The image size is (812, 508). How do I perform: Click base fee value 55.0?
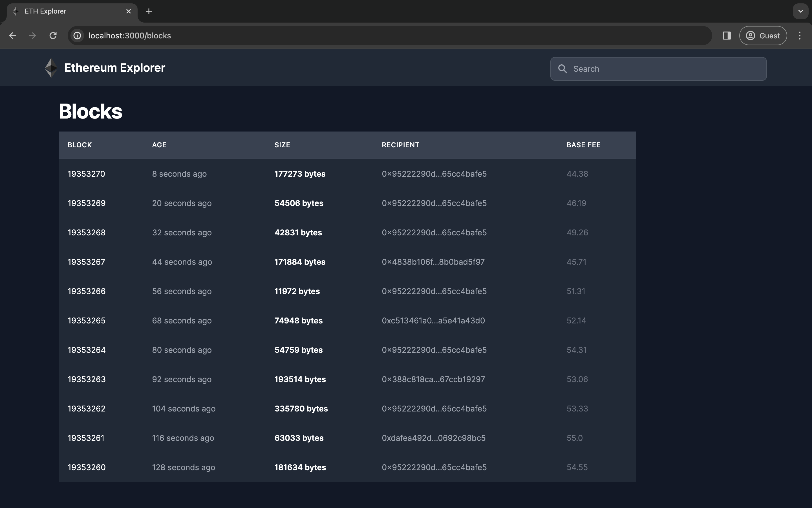point(574,438)
